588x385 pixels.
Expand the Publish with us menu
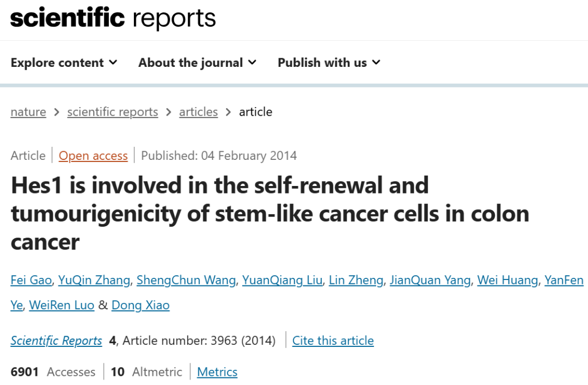point(329,63)
